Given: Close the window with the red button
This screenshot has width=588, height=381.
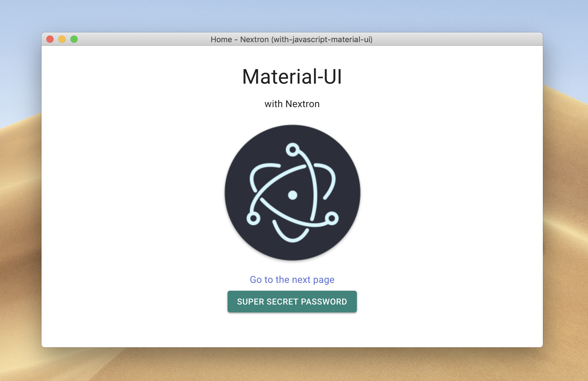Looking at the screenshot, I should point(50,39).
